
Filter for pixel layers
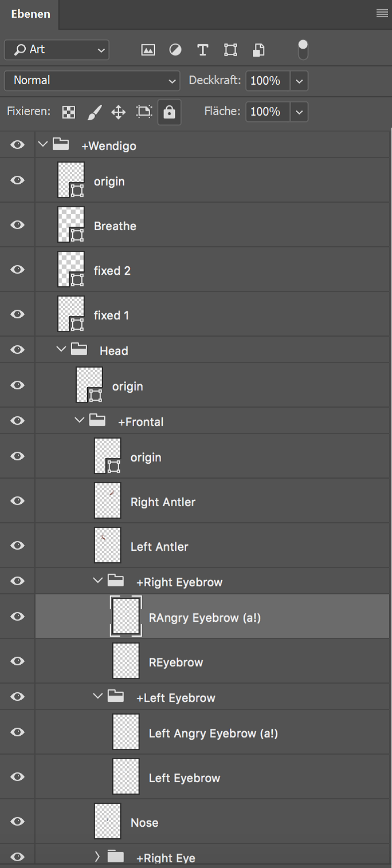(148, 50)
